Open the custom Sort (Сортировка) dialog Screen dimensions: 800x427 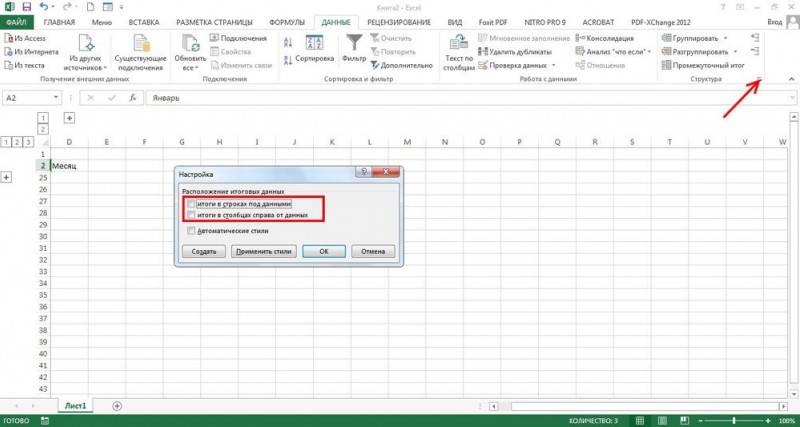(x=314, y=50)
